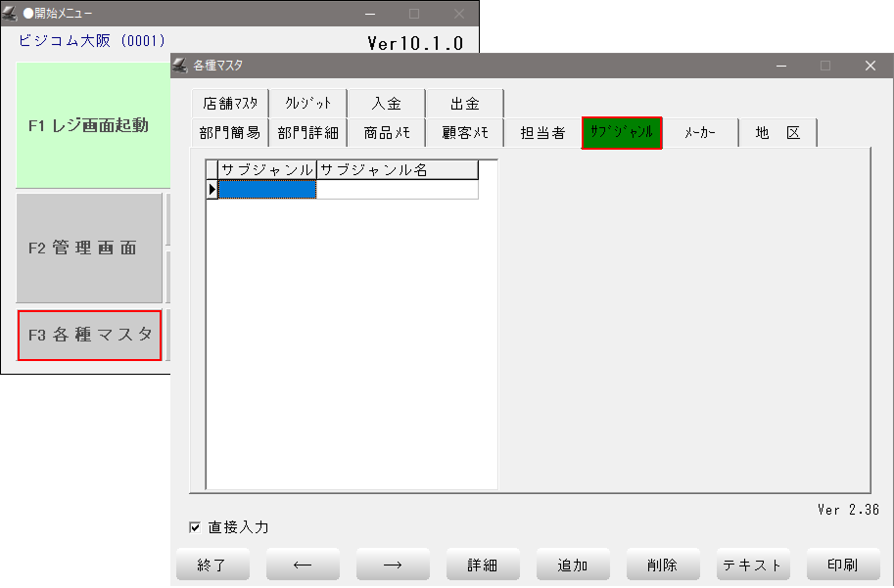
Task: Select the メーカー tab
Action: point(700,133)
